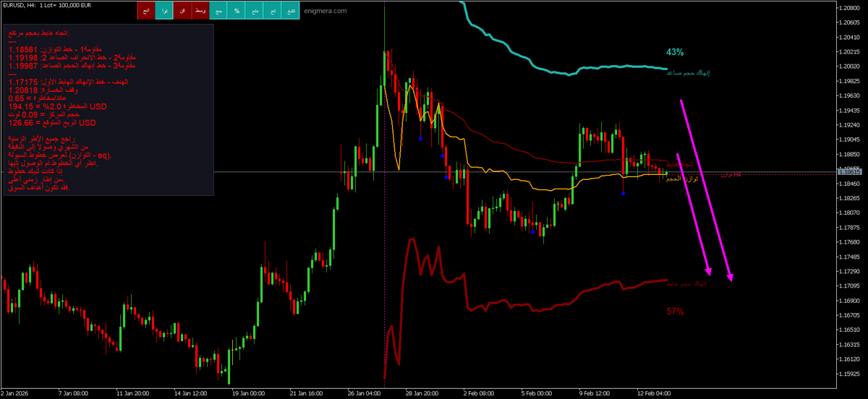
Task: Select the 57% label near the dark red line
Action: tap(675, 312)
